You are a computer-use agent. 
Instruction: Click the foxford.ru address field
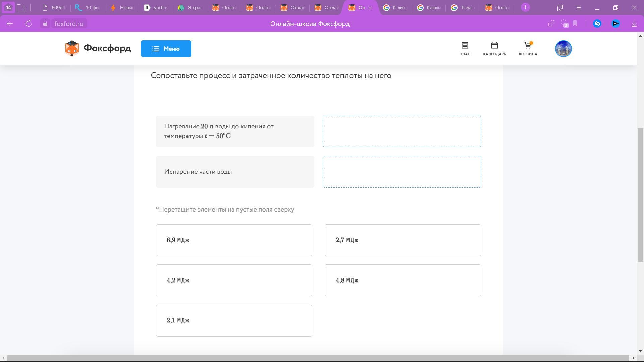click(x=69, y=24)
